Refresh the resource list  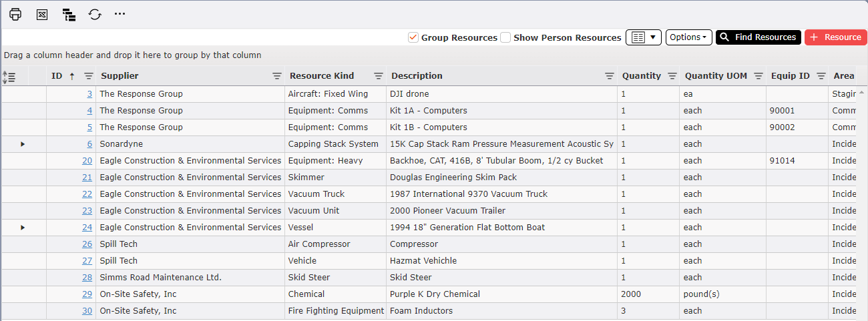coord(95,14)
